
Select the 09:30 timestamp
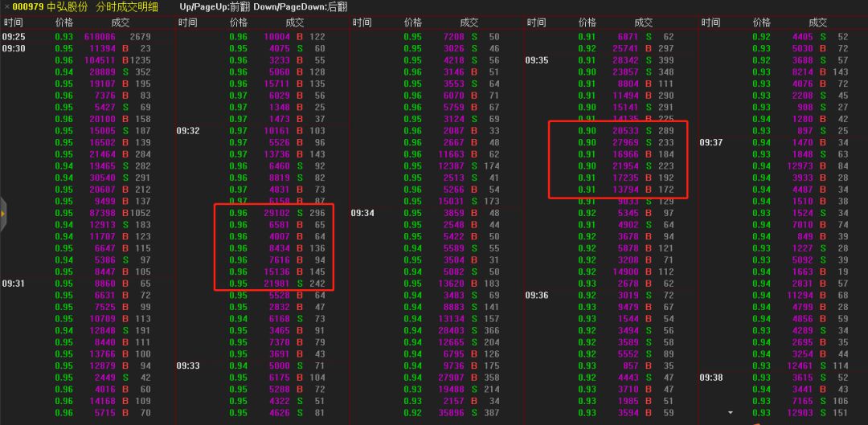13,49
